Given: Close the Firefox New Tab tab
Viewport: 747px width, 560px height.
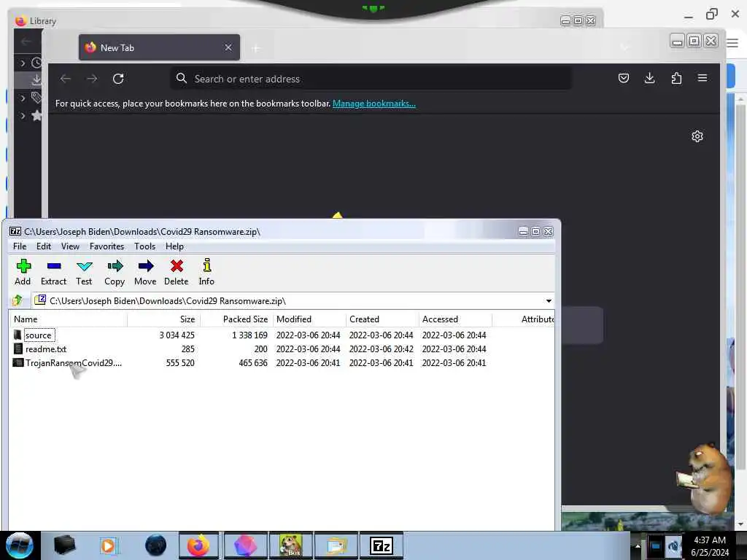Looking at the screenshot, I should [x=228, y=47].
